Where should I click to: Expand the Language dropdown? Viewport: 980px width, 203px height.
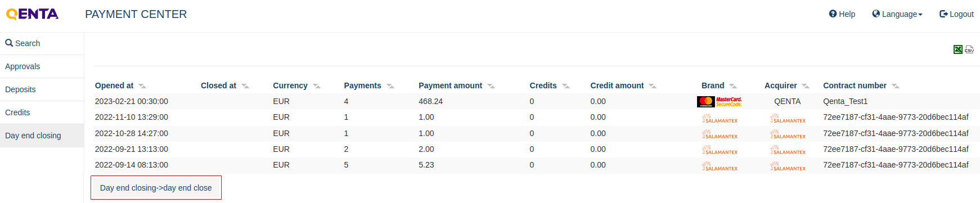897,14
